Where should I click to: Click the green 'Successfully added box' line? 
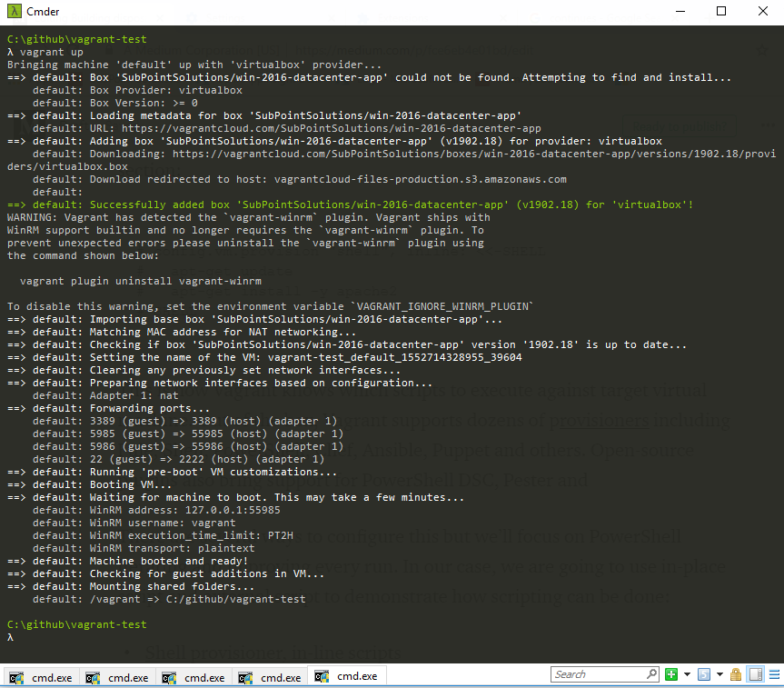pyautogui.click(x=350, y=204)
